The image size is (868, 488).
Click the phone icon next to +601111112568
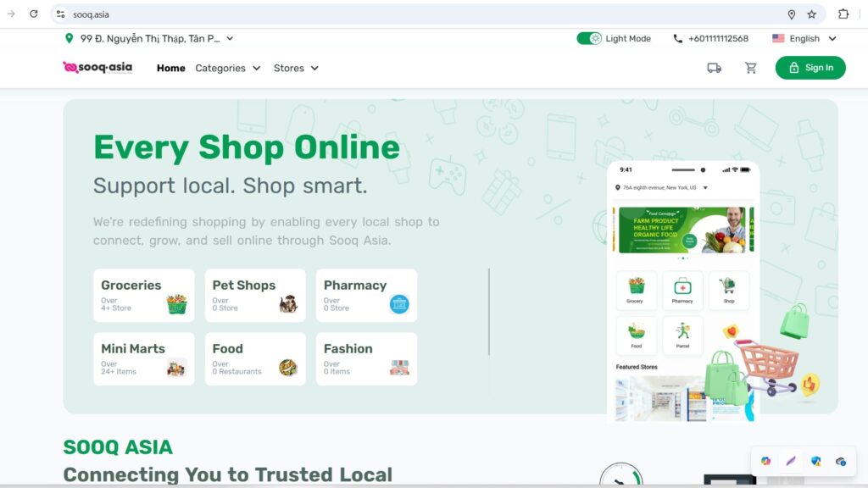pyautogui.click(x=677, y=39)
